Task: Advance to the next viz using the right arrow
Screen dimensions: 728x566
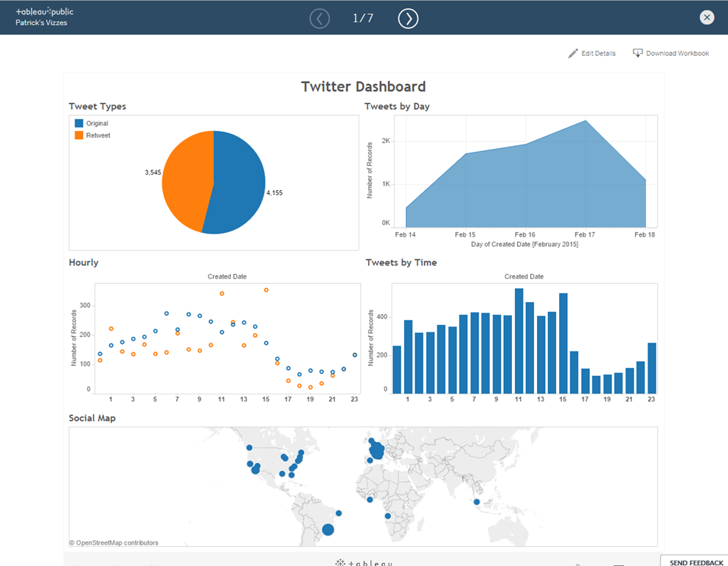Action: (x=408, y=18)
